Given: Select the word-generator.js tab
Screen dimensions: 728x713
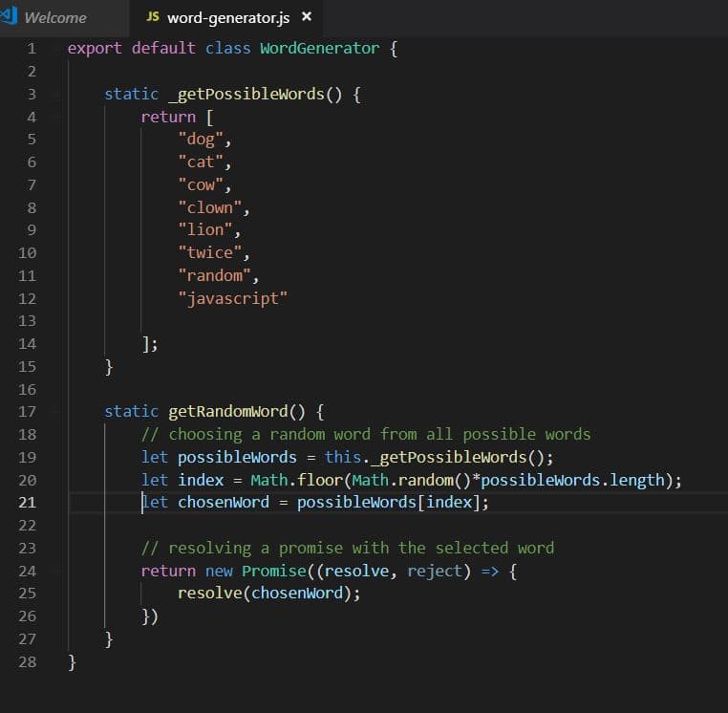Looking at the screenshot, I should (228, 18).
